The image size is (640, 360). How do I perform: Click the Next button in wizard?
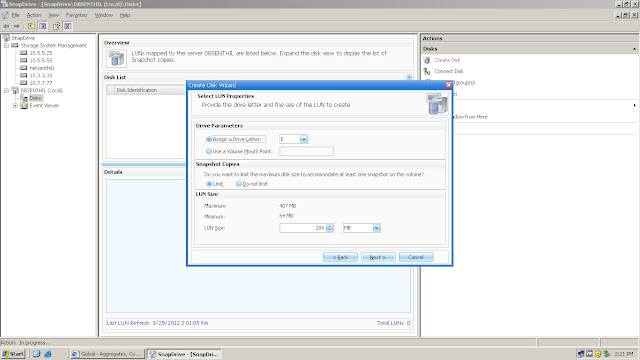[378, 257]
